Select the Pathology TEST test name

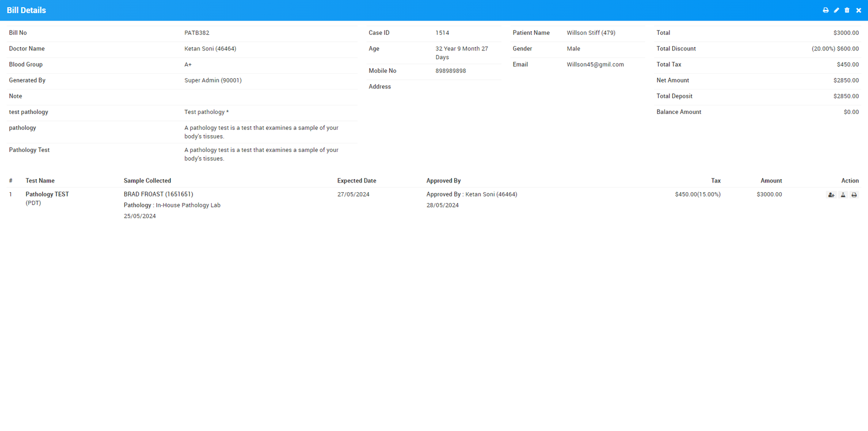47,194
